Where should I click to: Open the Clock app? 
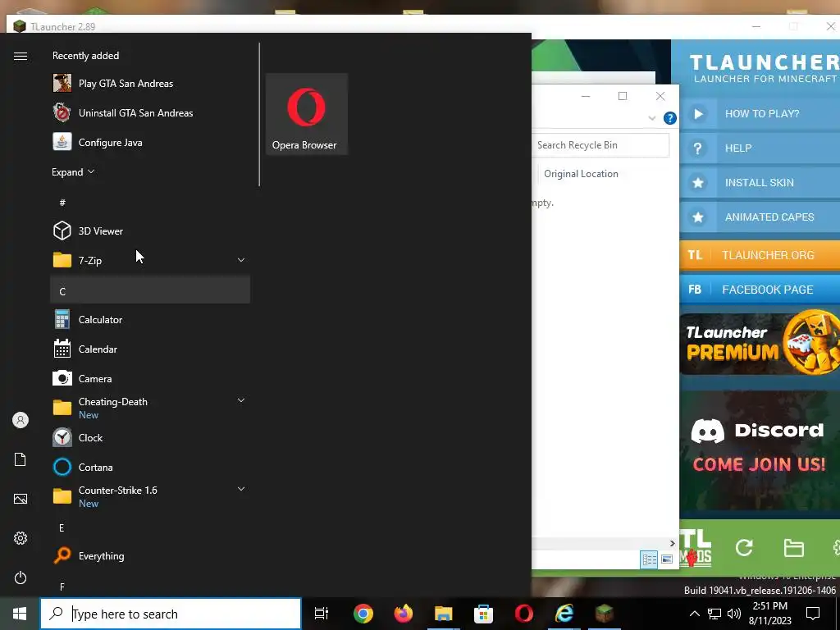[x=150, y=438]
